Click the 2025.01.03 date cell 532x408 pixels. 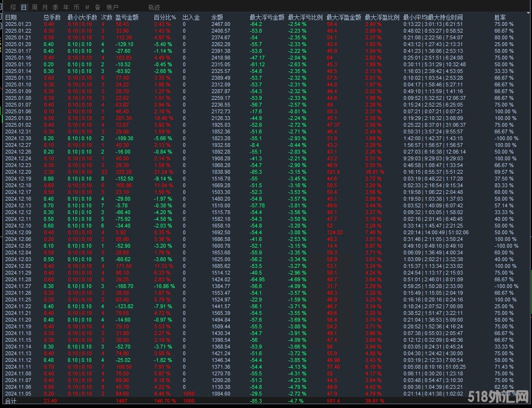coord(18,118)
